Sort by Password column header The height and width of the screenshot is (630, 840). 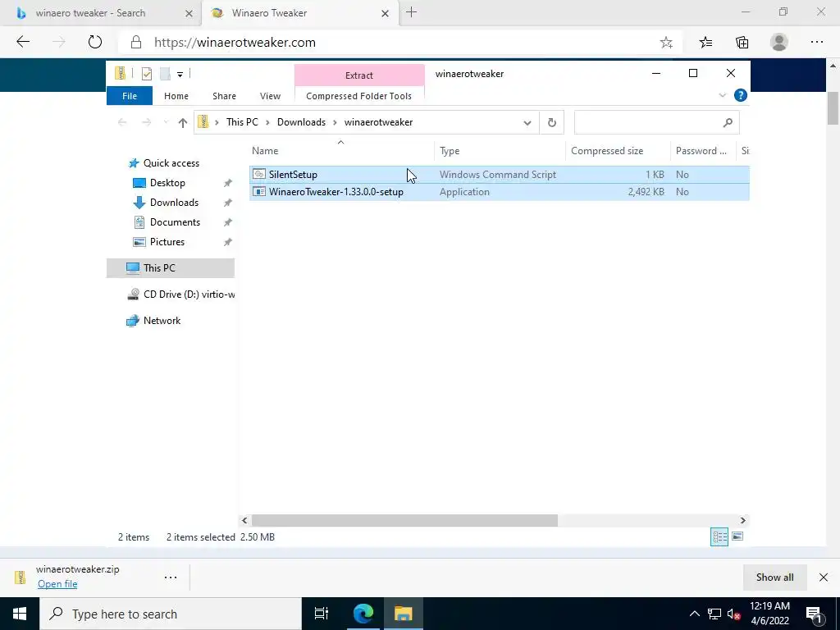tap(703, 151)
